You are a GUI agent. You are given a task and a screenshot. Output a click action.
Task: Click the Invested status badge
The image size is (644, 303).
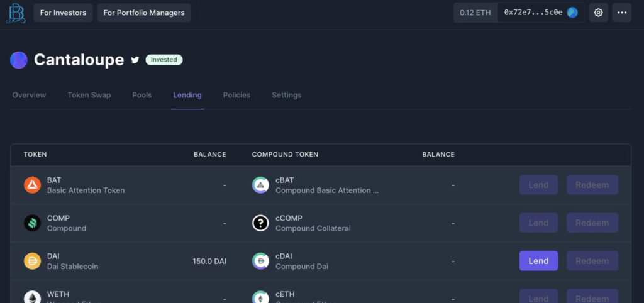(164, 60)
